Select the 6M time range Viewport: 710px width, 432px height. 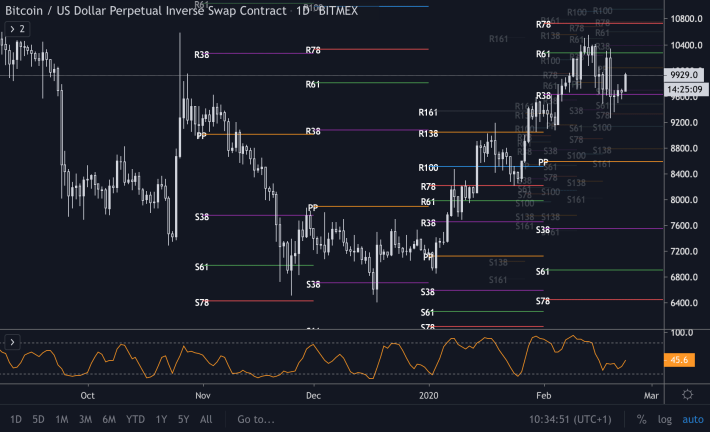click(109, 419)
